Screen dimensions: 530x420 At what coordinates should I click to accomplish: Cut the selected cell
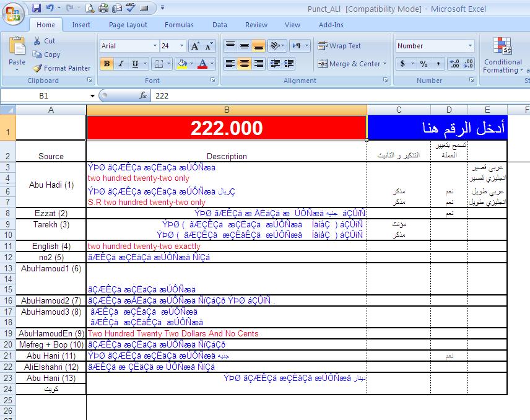[45, 41]
